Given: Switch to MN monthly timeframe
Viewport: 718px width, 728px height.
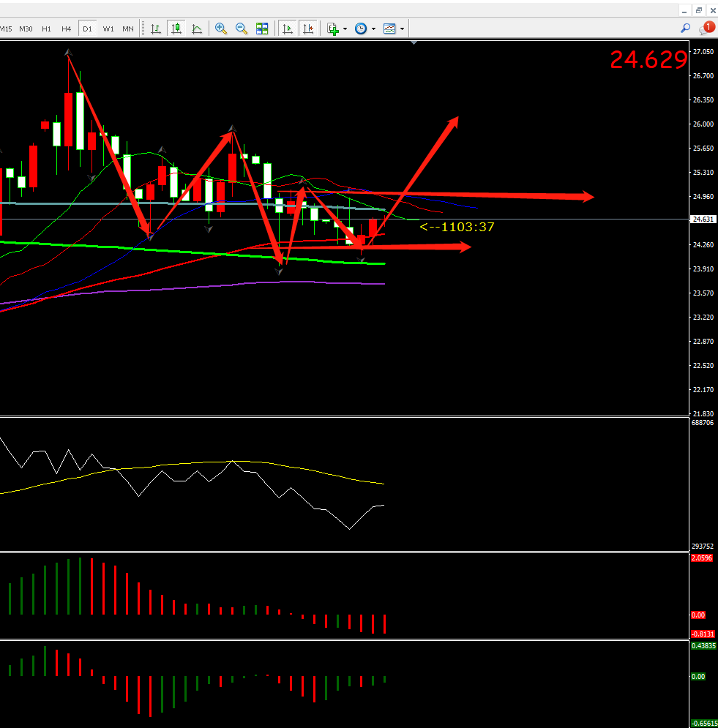Looking at the screenshot, I should click(128, 29).
